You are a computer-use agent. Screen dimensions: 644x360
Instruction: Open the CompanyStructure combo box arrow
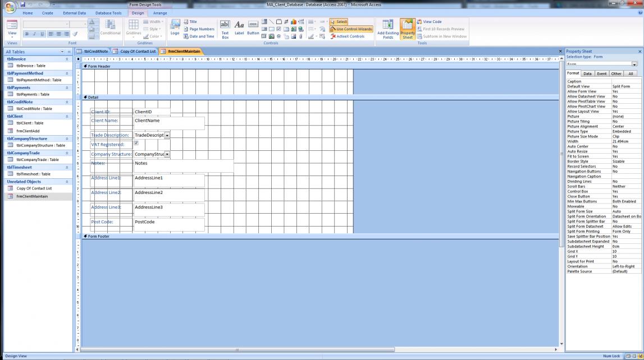click(x=167, y=155)
